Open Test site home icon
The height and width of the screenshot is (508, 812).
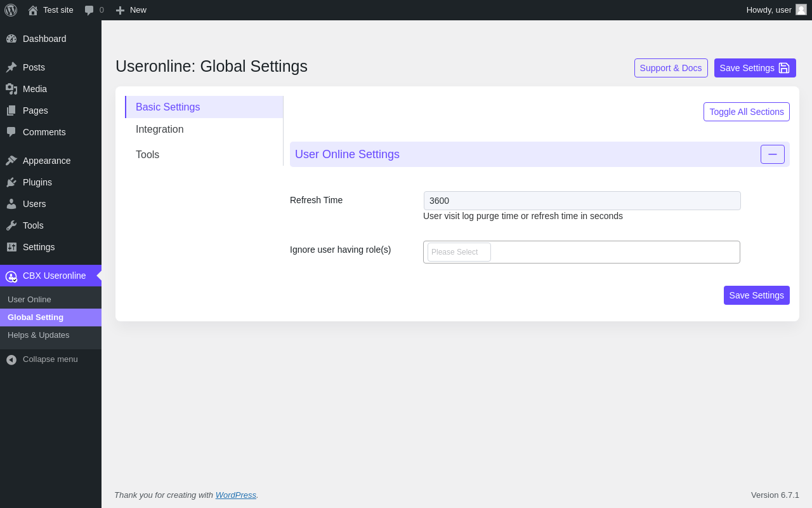coord(33,10)
